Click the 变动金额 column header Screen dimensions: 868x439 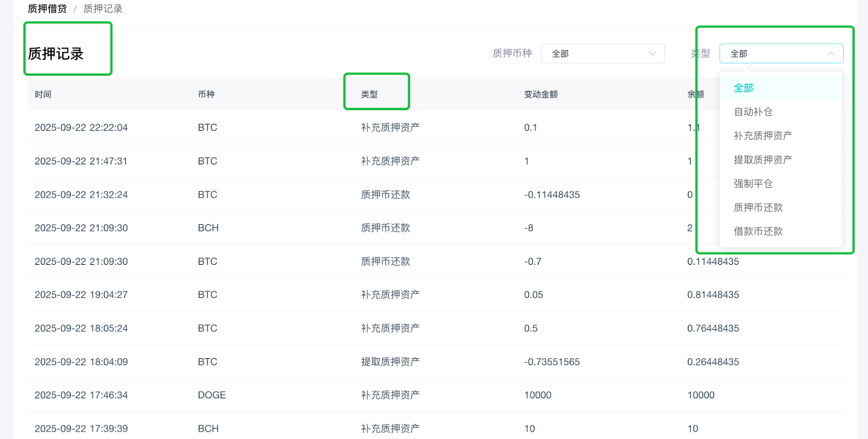[541, 94]
